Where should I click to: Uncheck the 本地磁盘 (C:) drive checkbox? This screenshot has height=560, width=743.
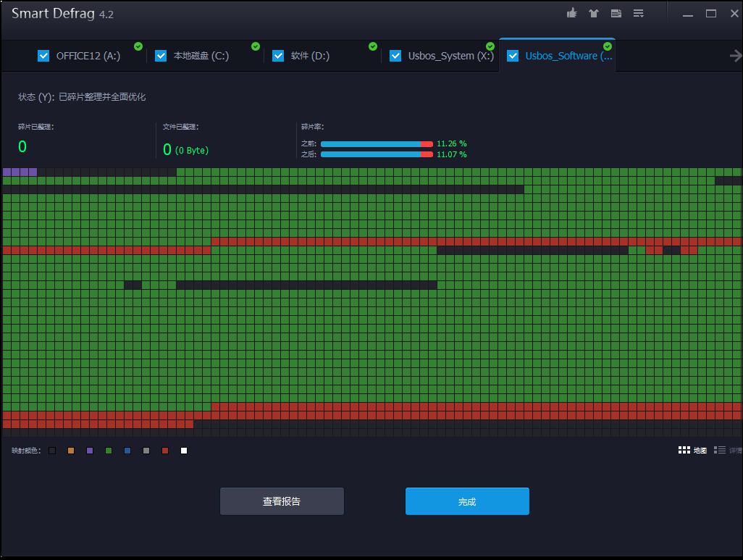pos(161,56)
